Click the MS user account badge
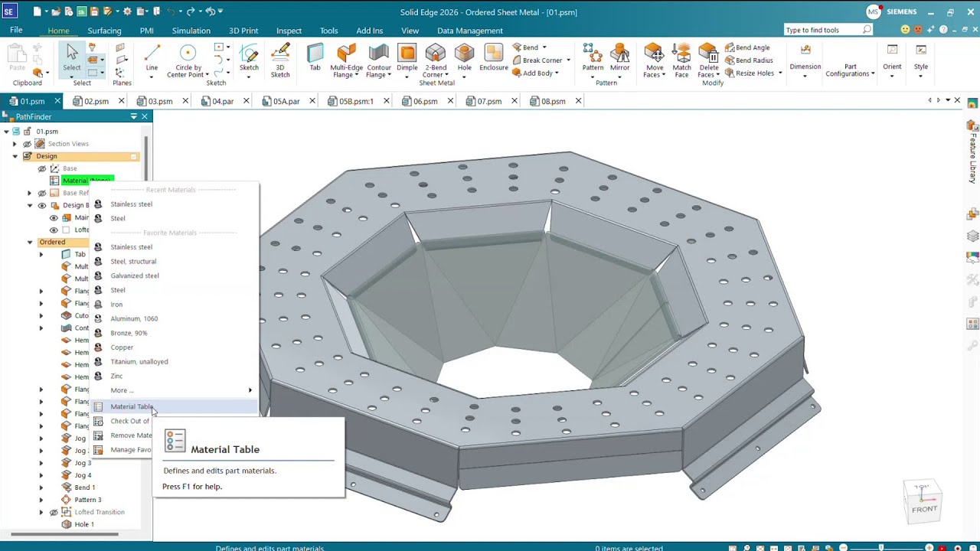Image resolution: width=980 pixels, height=551 pixels. coord(874,11)
